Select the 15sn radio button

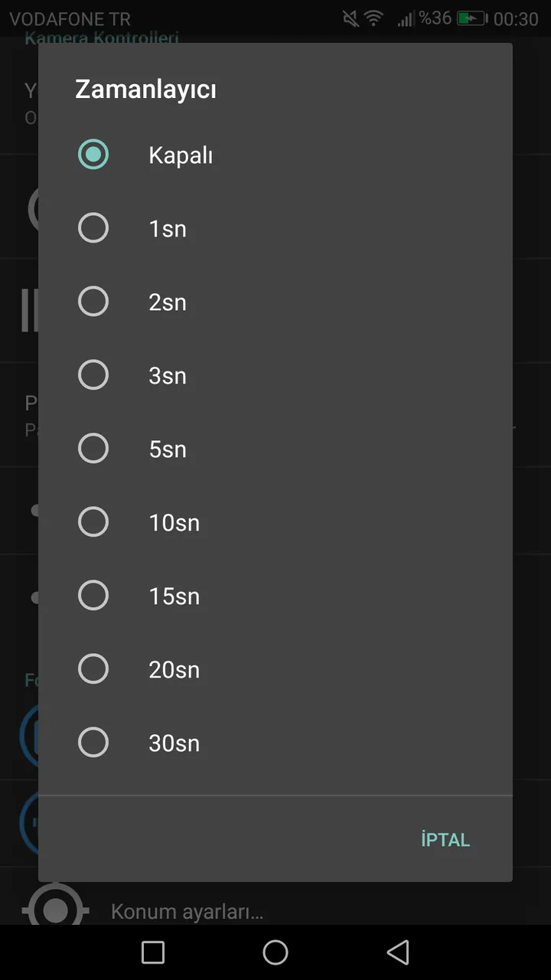(x=275, y=596)
